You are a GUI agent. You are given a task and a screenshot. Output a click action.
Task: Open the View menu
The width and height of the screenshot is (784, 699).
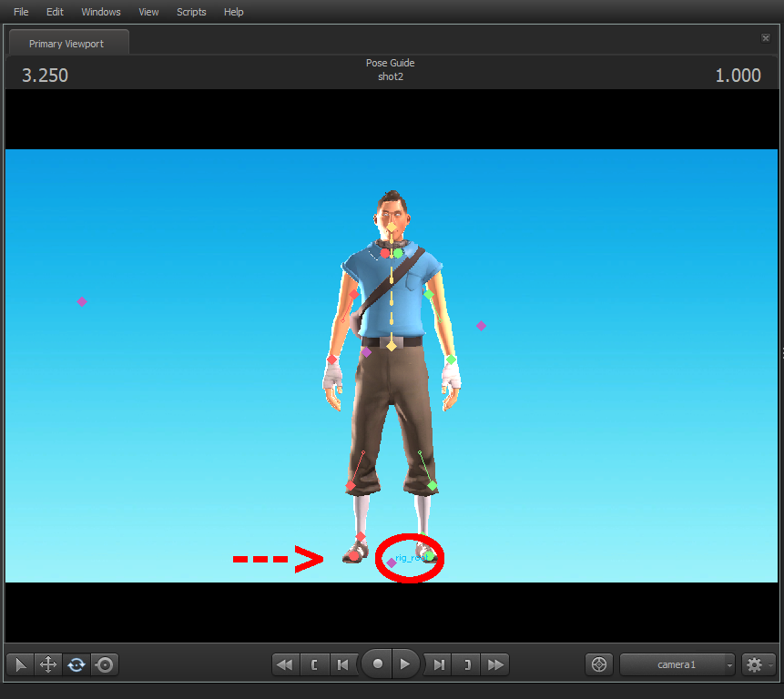click(x=148, y=12)
